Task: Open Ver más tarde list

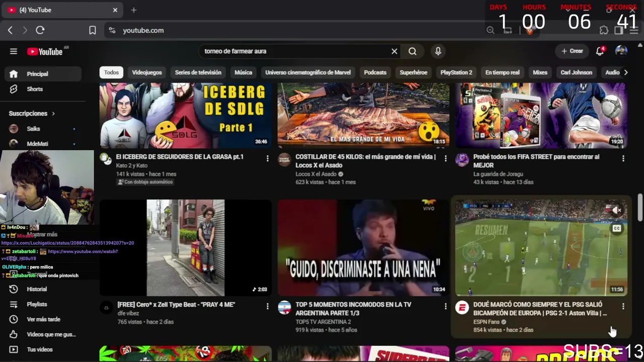Action: click(43, 319)
